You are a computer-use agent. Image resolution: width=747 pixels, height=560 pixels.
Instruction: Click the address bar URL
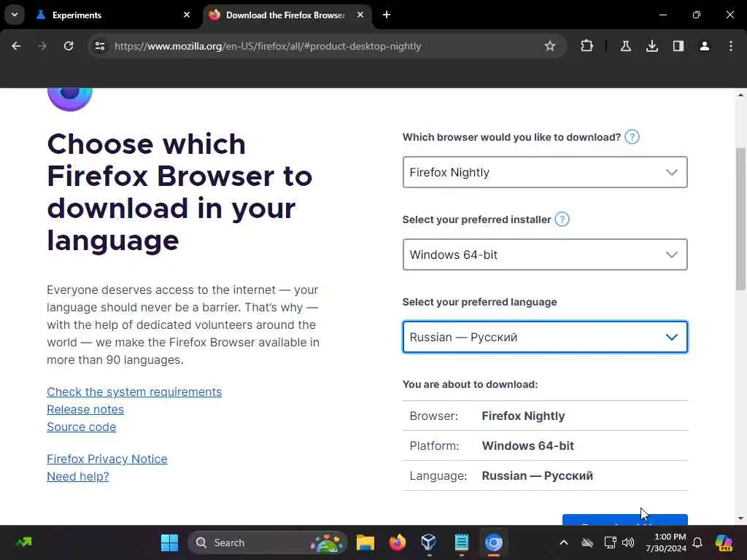coord(267,46)
